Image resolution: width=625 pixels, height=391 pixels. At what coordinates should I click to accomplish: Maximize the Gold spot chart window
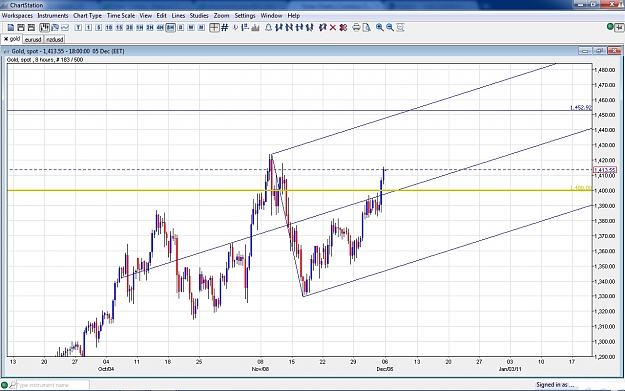coord(599,51)
